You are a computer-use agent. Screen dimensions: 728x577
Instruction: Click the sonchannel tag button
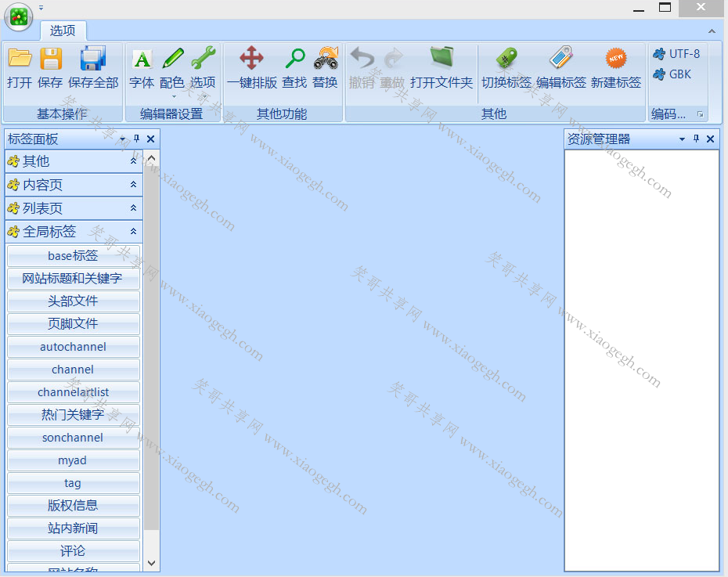point(74,438)
